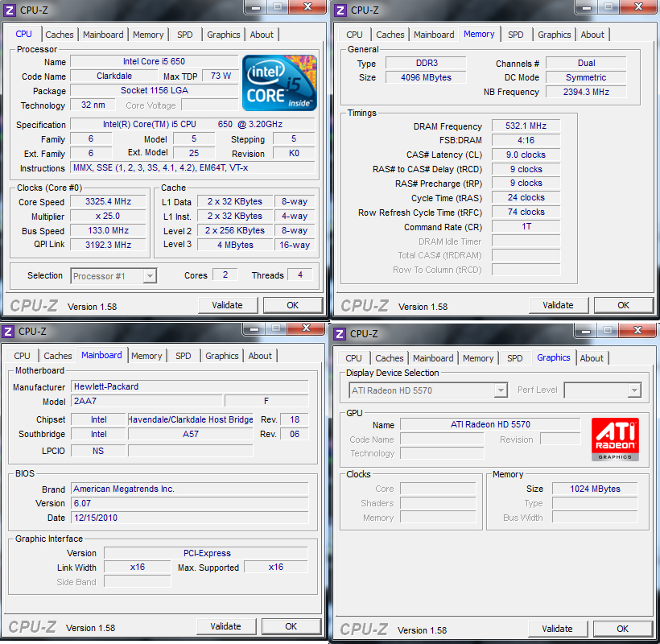This screenshot has width=660, height=644.
Task: Click the memory Size value 4096 MBytes
Action: [426, 77]
